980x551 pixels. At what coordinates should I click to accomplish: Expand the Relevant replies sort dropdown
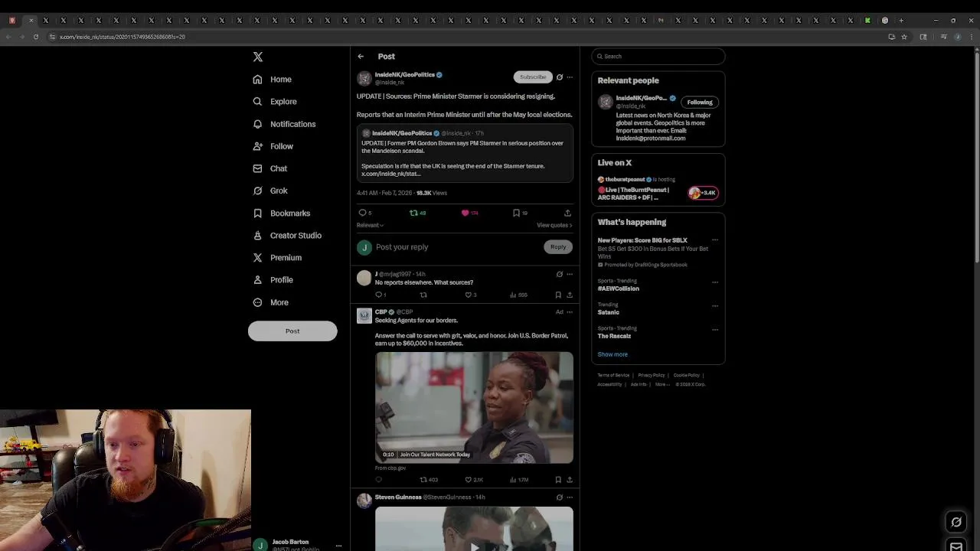370,225
